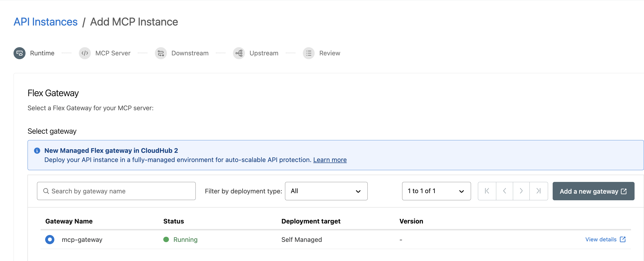Click the Version column header
The height and width of the screenshot is (261, 644).
click(411, 221)
